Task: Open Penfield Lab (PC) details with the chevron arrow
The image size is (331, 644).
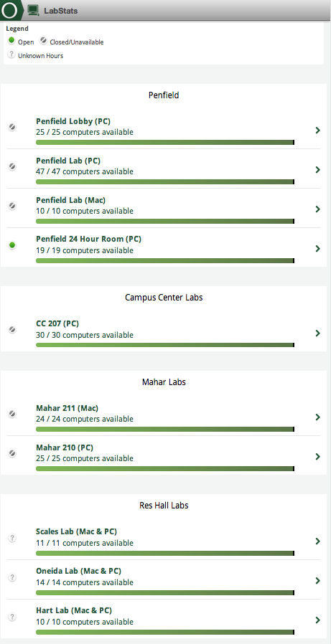Action: tap(317, 170)
